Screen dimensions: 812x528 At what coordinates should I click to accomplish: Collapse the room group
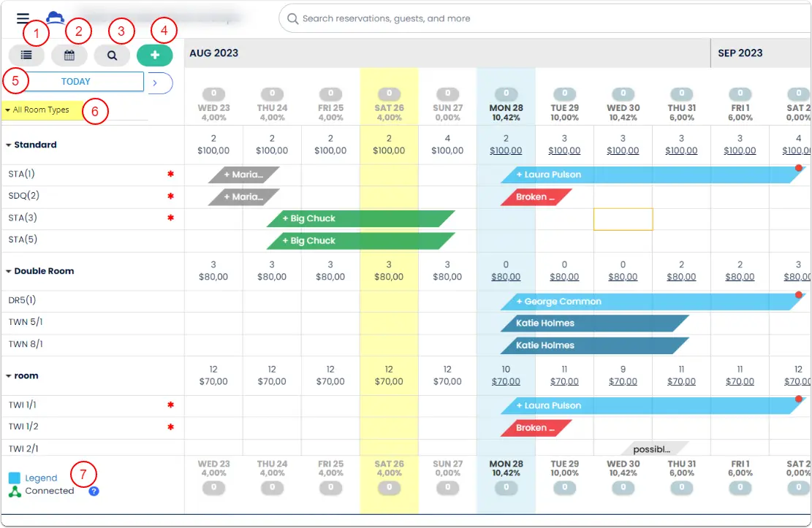click(x=9, y=376)
